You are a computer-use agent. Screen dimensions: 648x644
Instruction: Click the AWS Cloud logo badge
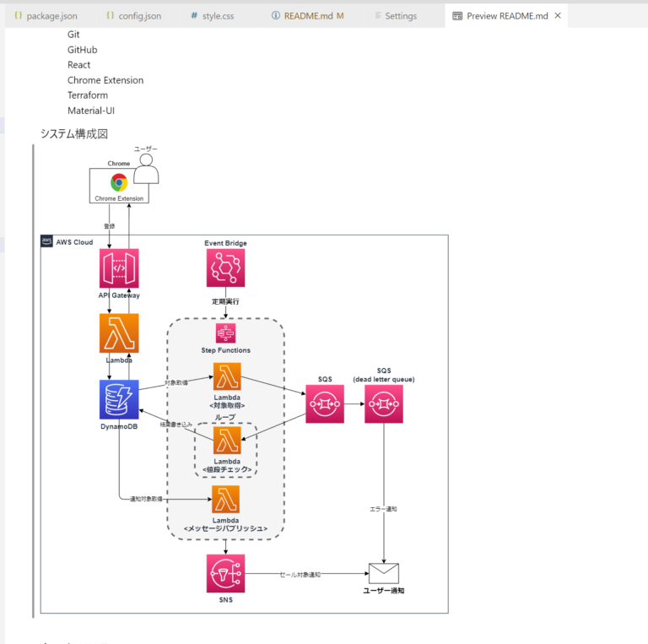[47, 241]
